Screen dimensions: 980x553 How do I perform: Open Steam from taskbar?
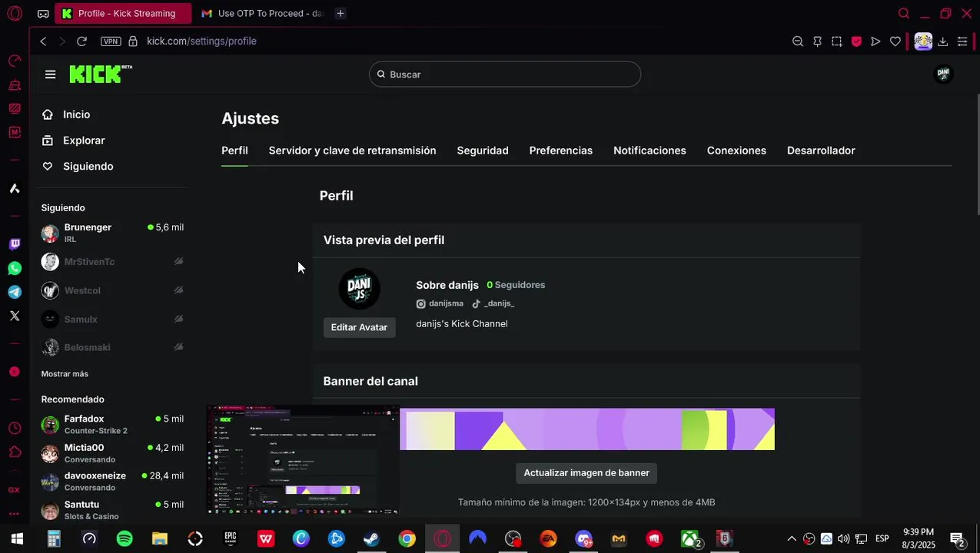point(371,538)
